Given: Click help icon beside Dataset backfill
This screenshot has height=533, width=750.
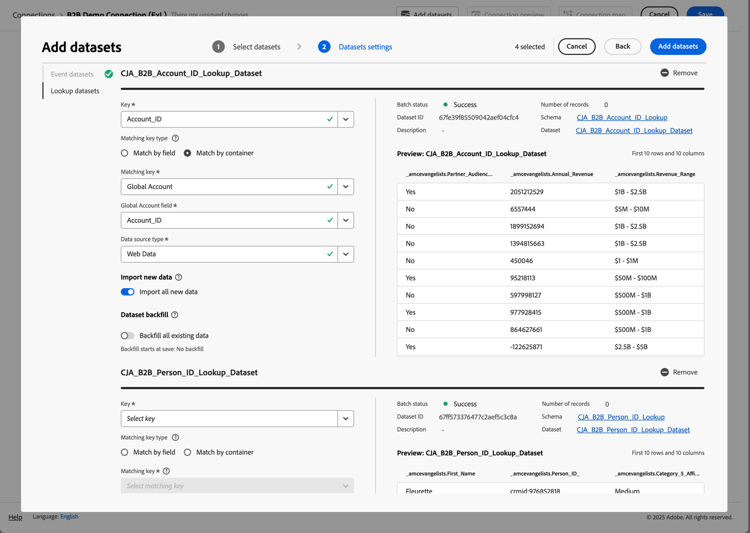Looking at the screenshot, I should [175, 315].
